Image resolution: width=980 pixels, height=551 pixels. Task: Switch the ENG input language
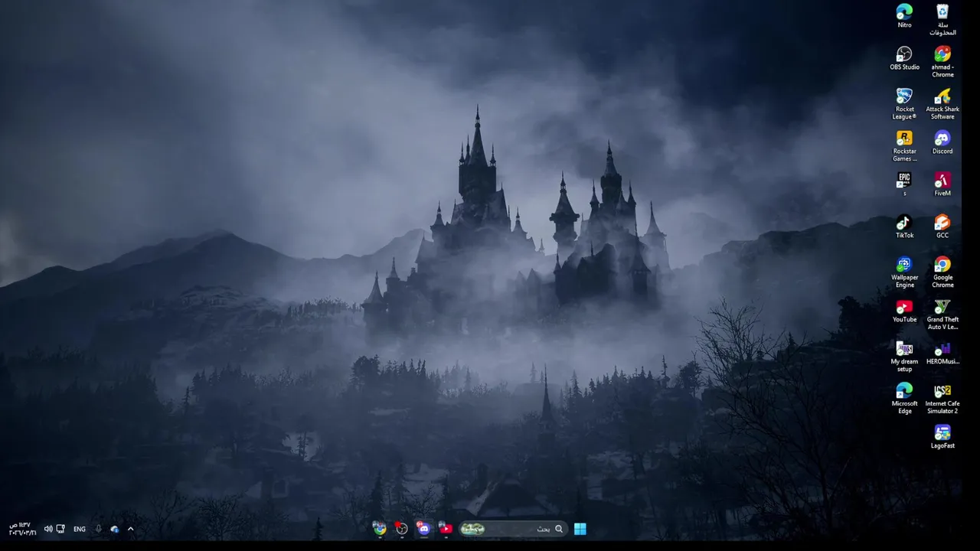[80, 529]
